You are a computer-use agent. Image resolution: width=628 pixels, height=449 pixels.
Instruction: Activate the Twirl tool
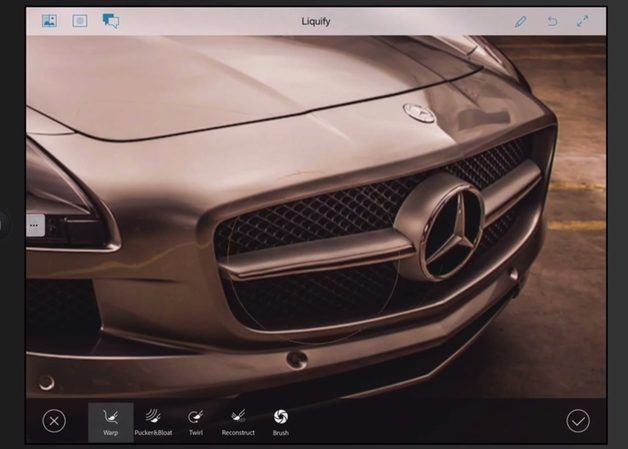click(196, 421)
